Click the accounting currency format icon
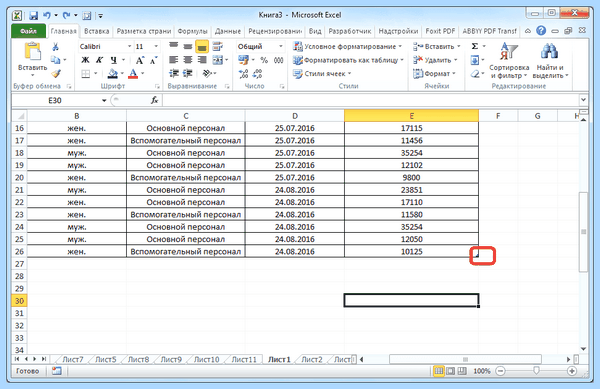 pos(243,60)
